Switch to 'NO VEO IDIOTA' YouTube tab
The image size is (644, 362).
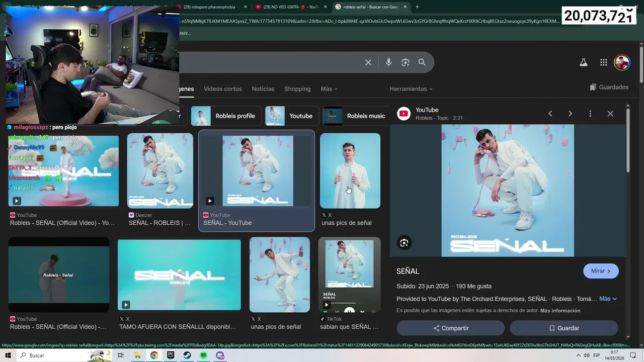(290, 7)
